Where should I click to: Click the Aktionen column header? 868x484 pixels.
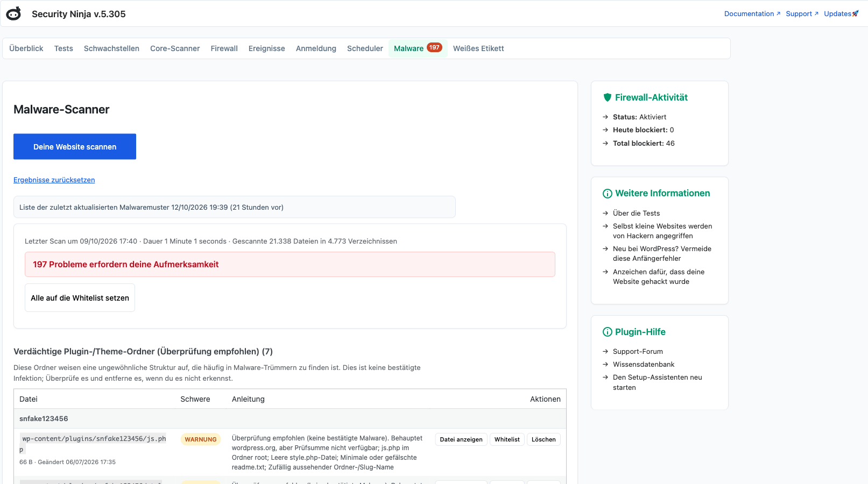[545, 399]
